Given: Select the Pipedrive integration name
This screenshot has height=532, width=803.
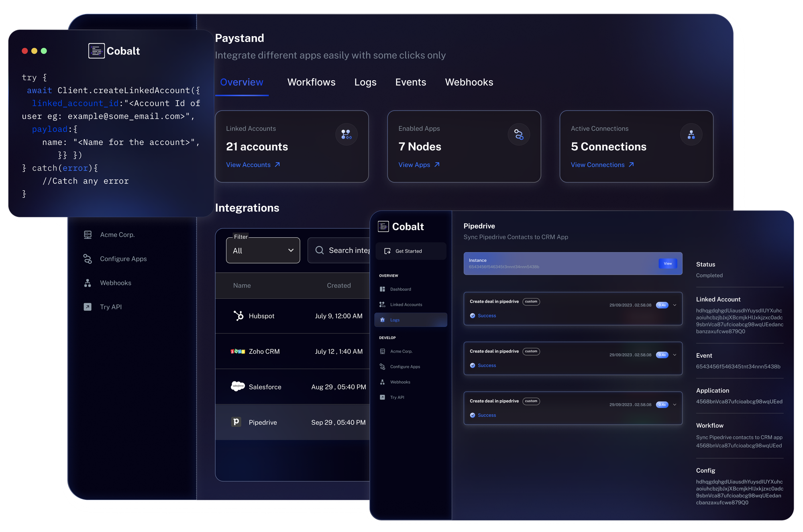Looking at the screenshot, I should coord(263,422).
